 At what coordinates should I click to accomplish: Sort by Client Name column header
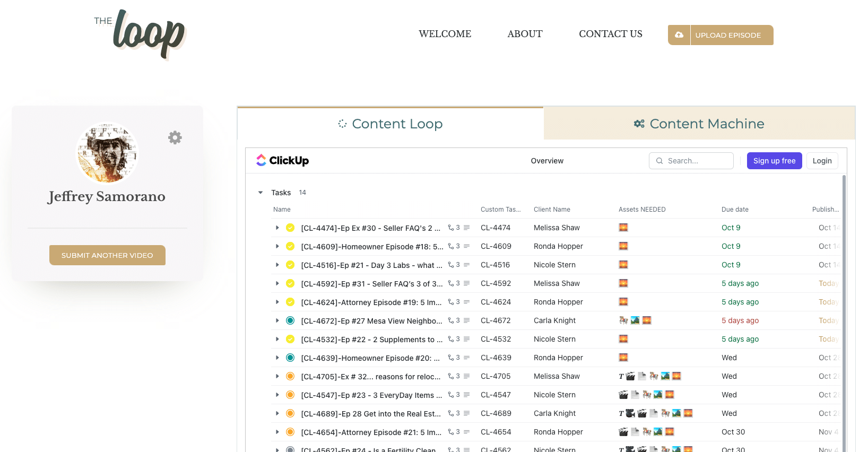tap(552, 210)
